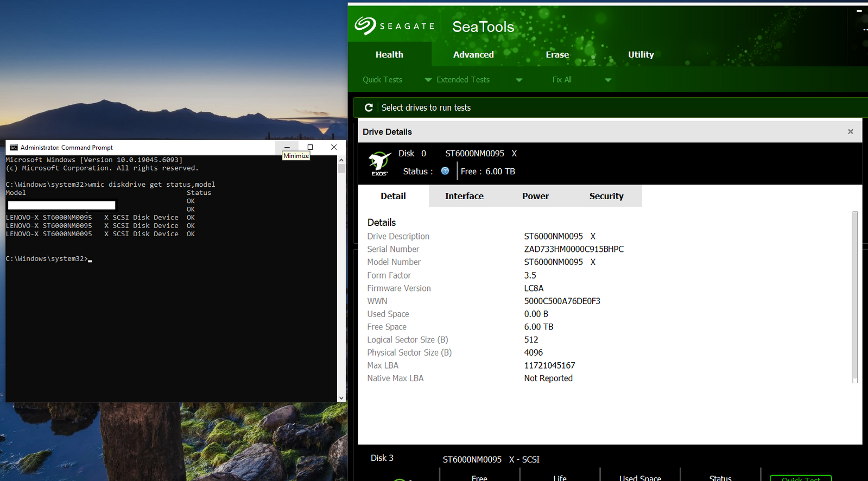
Task: Open the Health tab in SeaTools
Action: 389,54
